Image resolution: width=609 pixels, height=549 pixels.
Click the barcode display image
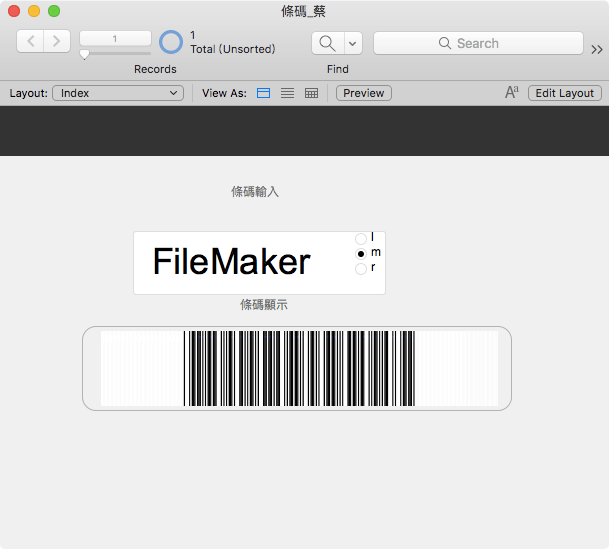tap(299, 368)
